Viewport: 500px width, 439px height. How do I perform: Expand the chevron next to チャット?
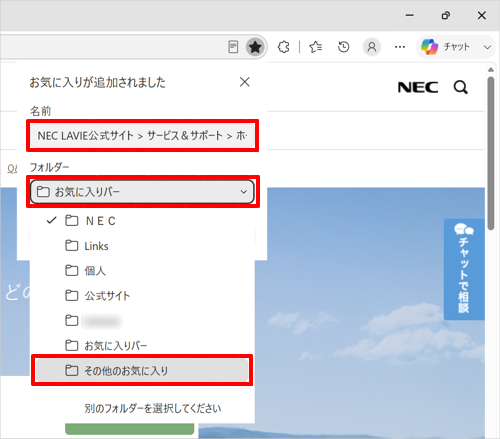click(x=487, y=47)
